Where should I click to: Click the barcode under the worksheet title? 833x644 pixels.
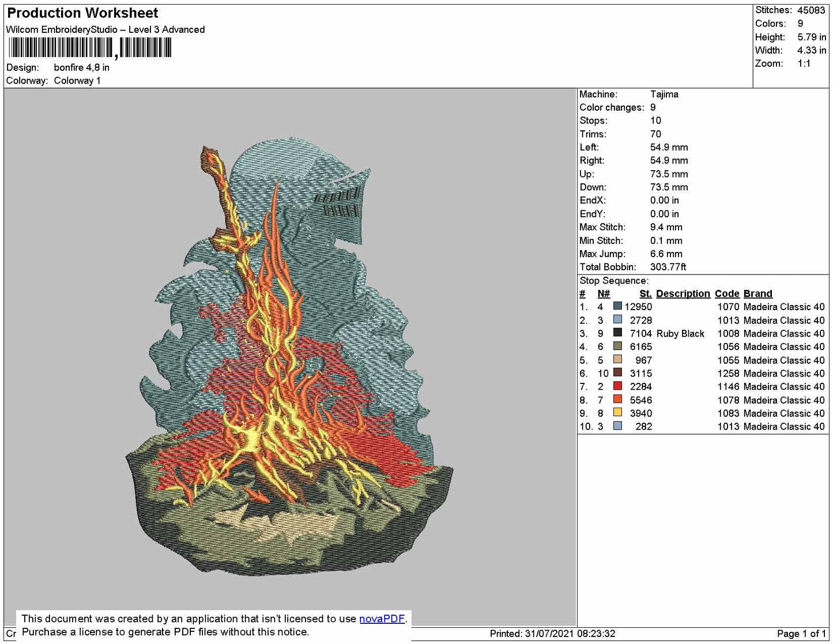tap(90, 48)
